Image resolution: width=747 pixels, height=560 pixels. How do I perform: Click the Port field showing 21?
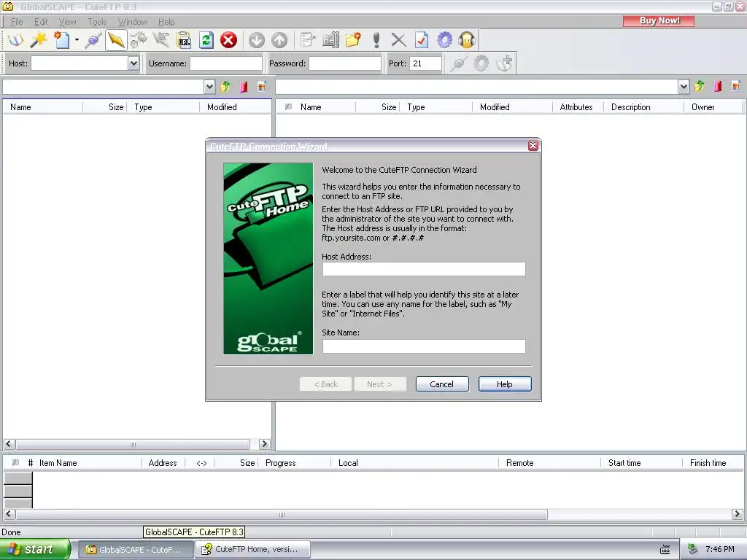coord(425,63)
